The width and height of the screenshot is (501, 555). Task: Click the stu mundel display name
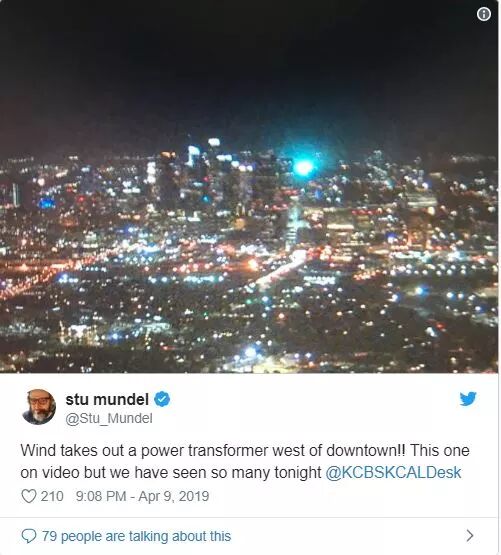(x=107, y=399)
